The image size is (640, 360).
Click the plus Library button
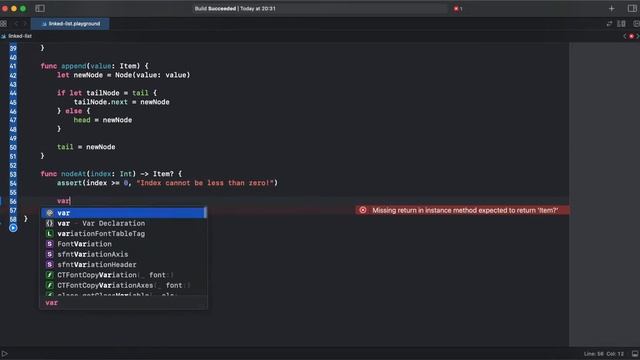click(611, 9)
